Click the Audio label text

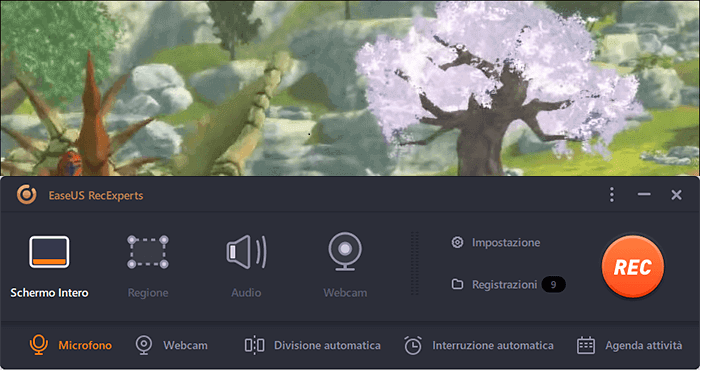(246, 293)
